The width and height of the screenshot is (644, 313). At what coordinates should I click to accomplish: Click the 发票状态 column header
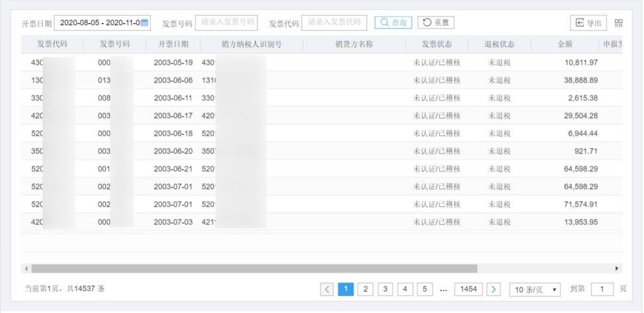(x=436, y=45)
